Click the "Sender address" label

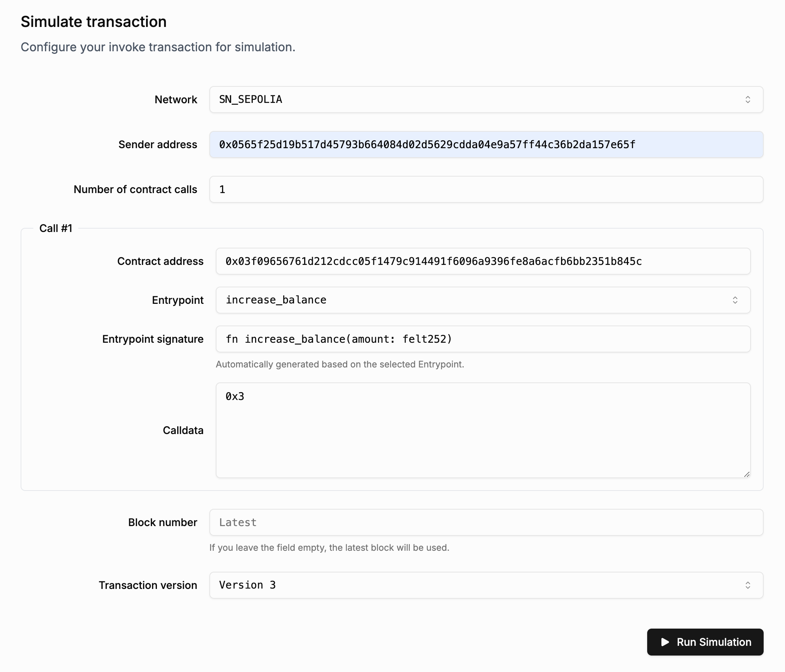coord(158,145)
